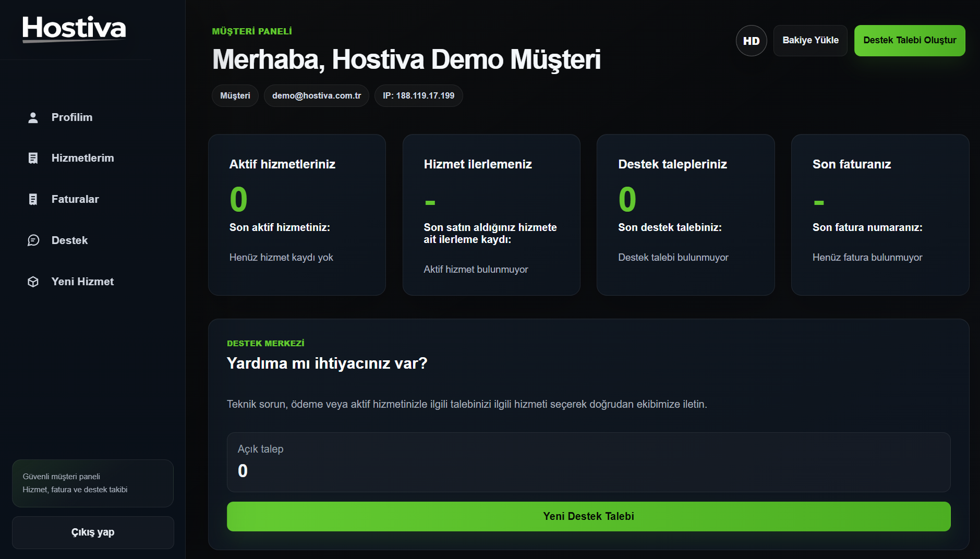Click the Güvenli müşteri paneli info box
This screenshot has width=980, height=559.
[93, 483]
